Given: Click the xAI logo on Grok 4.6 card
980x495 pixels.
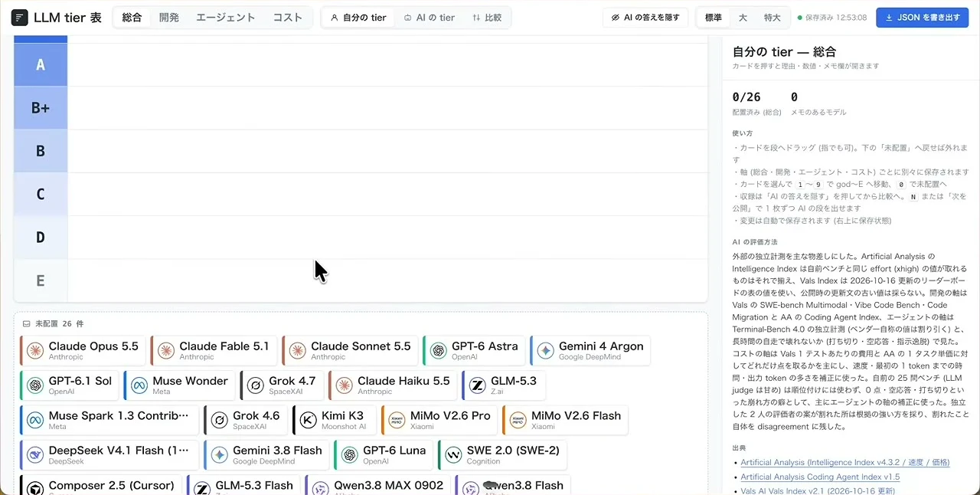Looking at the screenshot, I should pos(220,420).
